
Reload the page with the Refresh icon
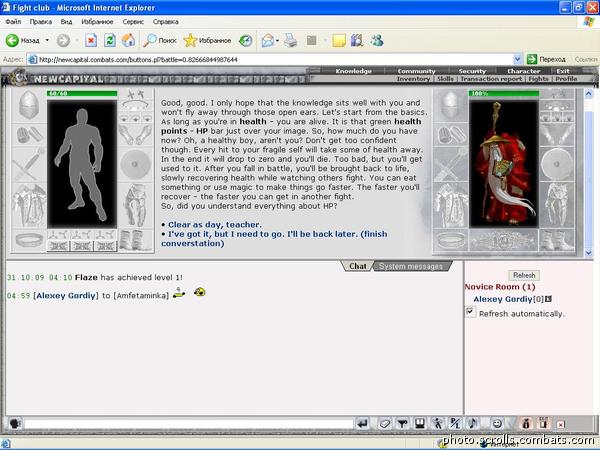pos(110,40)
